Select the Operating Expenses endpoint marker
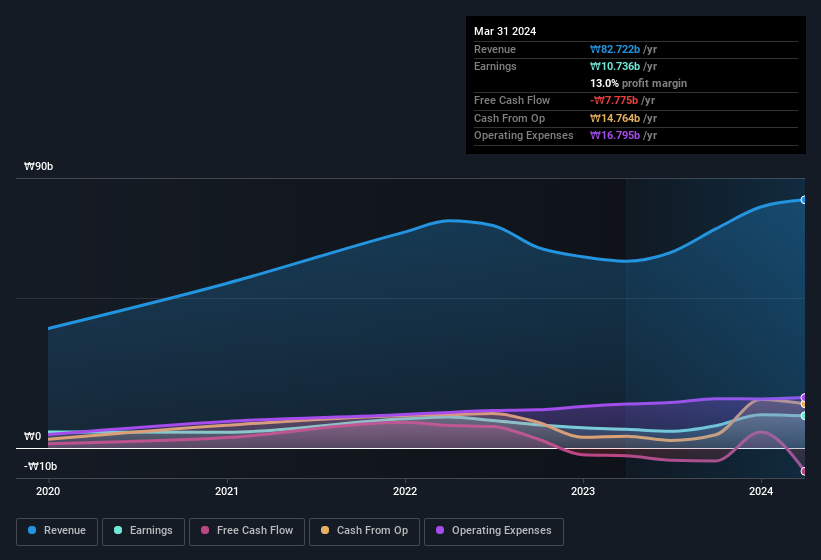 tap(804, 397)
